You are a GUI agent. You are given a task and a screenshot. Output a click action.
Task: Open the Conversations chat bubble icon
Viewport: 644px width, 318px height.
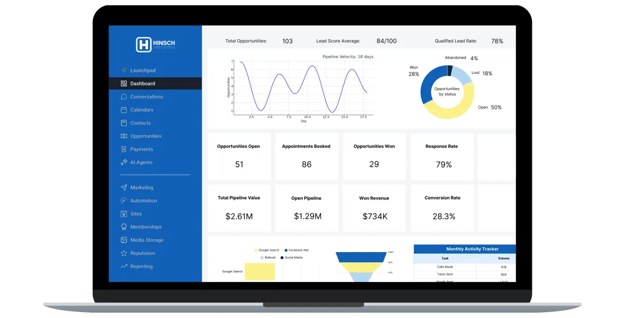[x=123, y=97]
